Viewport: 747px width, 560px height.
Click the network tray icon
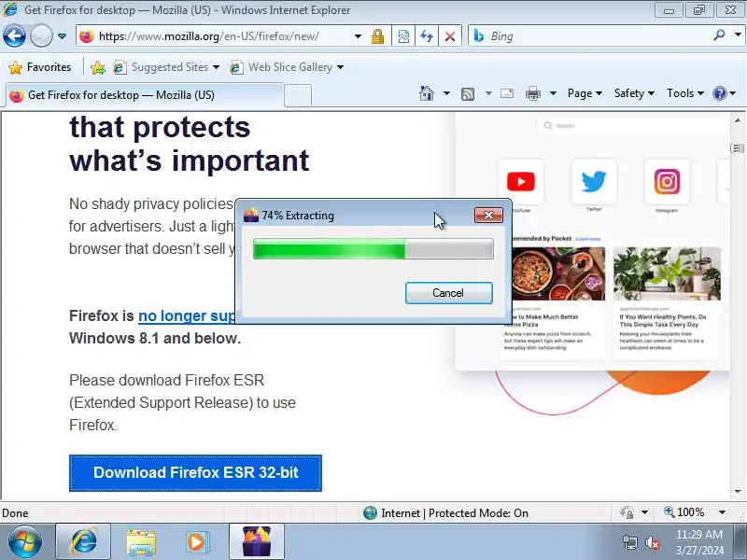pos(629,542)
